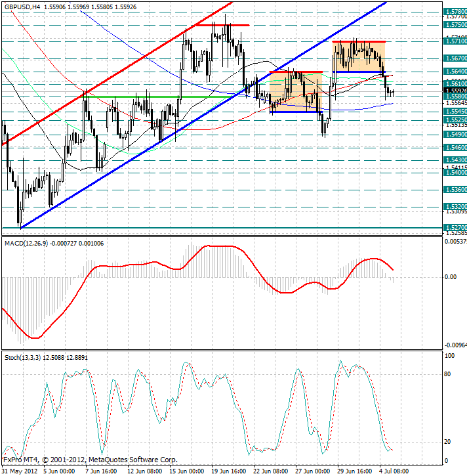Click the 31 May 2012 date label
Screen dimensions: 467x476
(20, 471)
